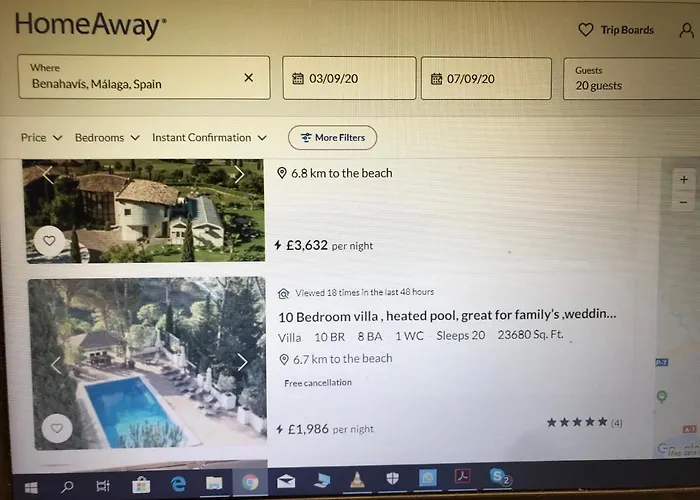Open check-out date 07/09/20 picker
Viewport: 700px width, 500px height.
[x=486, y=79]
